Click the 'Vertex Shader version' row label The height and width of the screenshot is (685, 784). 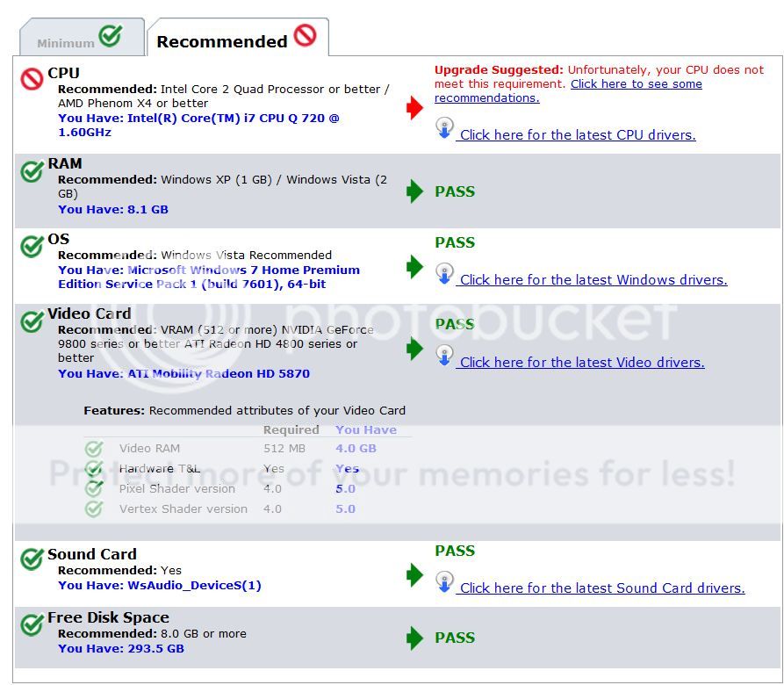pos(183,509)
